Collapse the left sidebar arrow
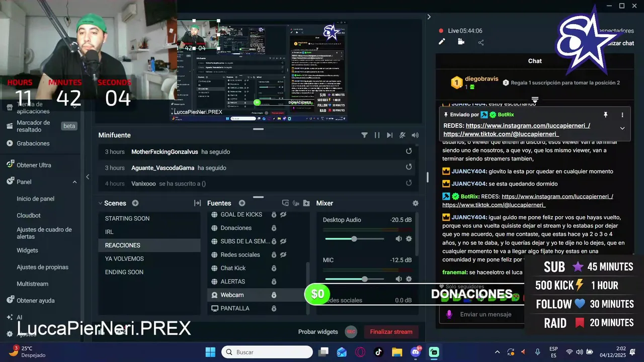The image size is (644, 362). (x=88, y=176)
